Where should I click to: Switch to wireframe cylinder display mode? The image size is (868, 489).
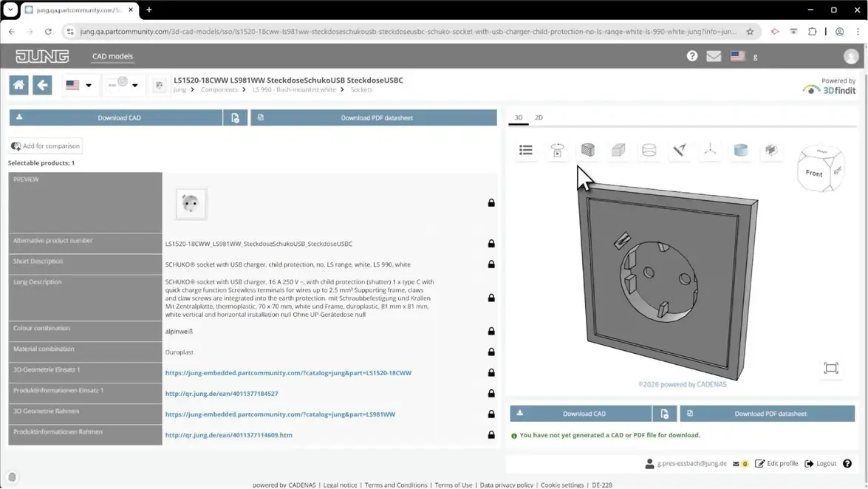(649, 149)
